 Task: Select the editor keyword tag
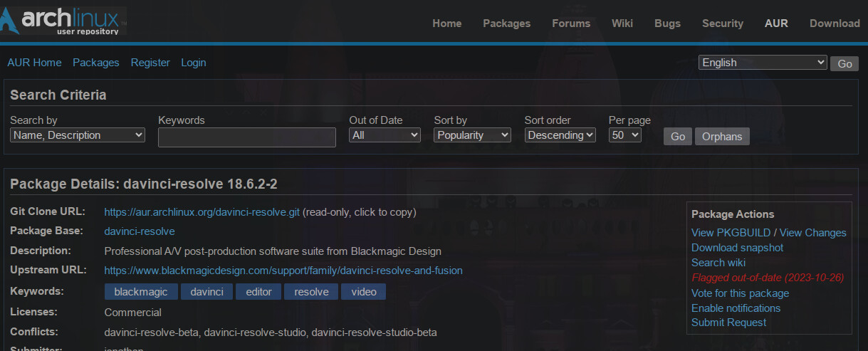[258, 292]
